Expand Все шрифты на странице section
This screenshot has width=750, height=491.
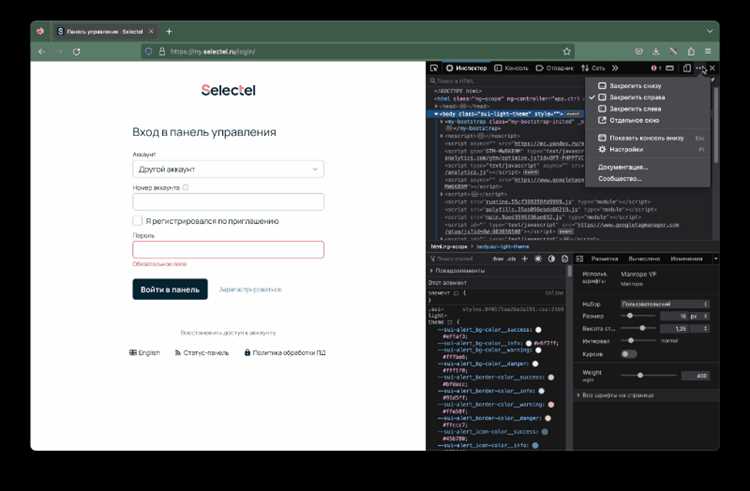click(647, 395)
